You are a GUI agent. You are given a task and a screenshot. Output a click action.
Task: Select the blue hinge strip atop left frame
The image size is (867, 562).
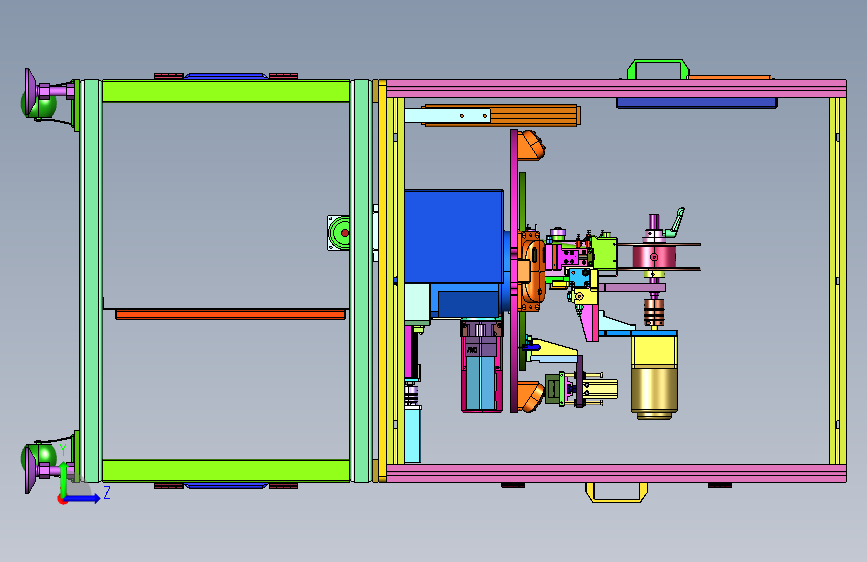(226, 76)
